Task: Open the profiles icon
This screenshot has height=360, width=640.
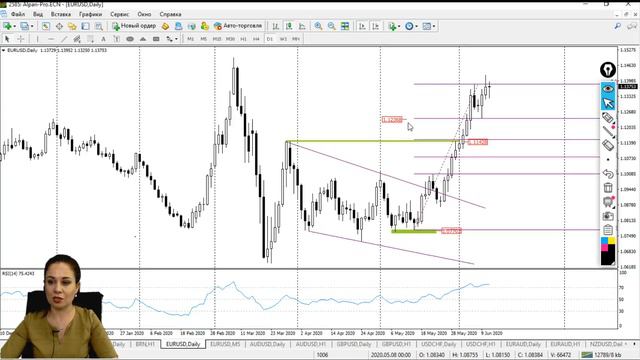Action: 24,26
